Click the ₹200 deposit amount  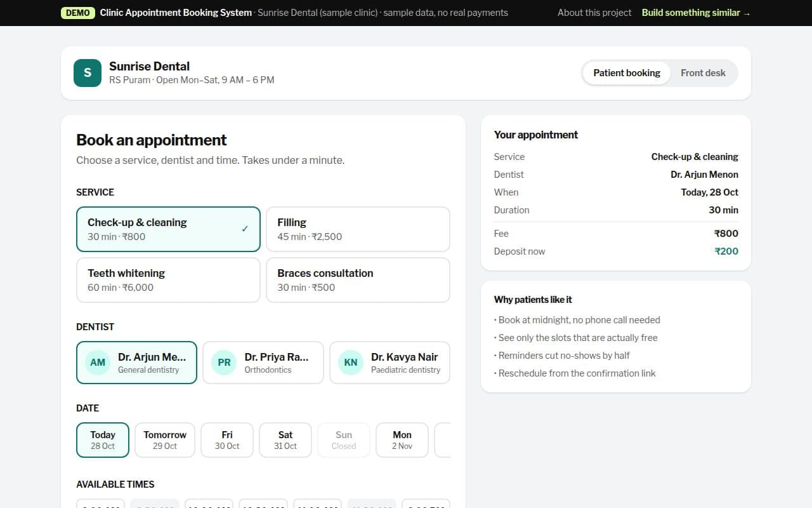pyautogui.click(x=726, y=251)
